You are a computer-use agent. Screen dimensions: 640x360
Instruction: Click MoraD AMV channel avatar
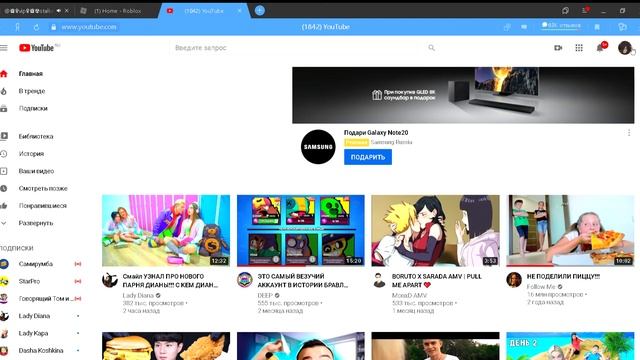(379, 280)
